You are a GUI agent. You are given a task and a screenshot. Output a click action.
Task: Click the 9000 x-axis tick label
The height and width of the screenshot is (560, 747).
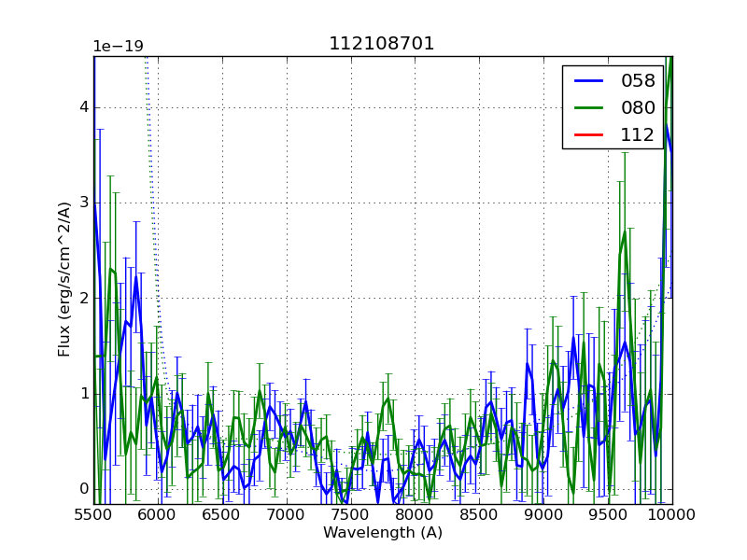pyautogui.click(x=543, y=514)
